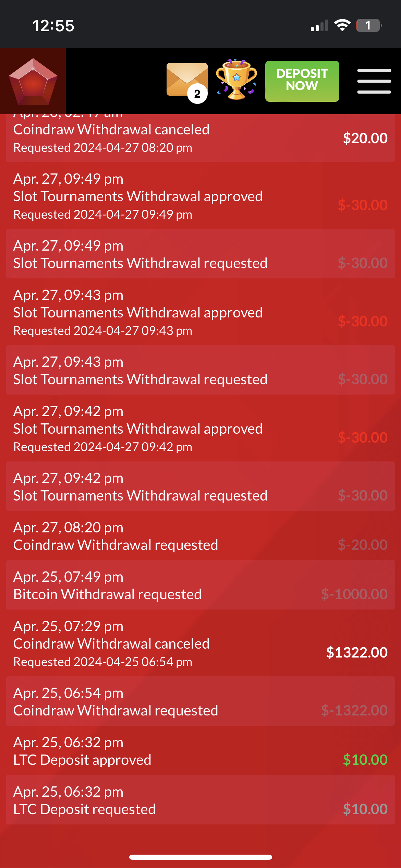Select Bitcoin Withdrawal requested $-1000.00 entry
Viewport: 401px width, 868px height.
(200, 585)
